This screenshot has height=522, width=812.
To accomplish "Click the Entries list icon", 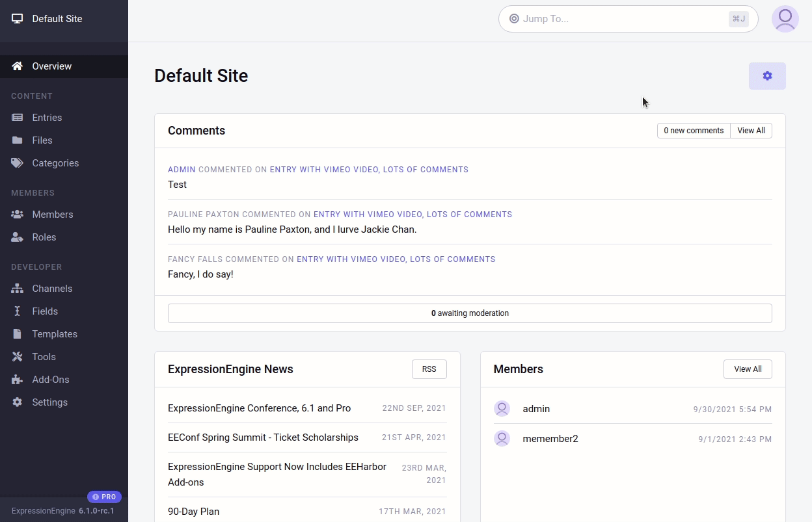I will (18, 118).
